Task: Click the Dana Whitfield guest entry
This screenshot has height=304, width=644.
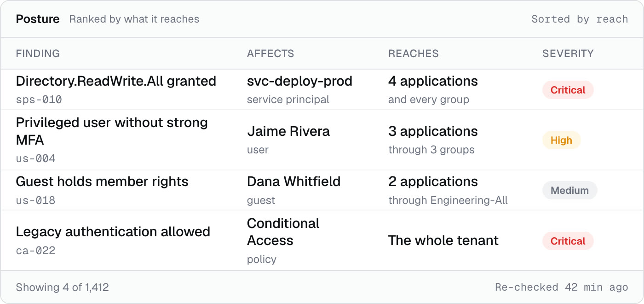Action: point(293,190)
